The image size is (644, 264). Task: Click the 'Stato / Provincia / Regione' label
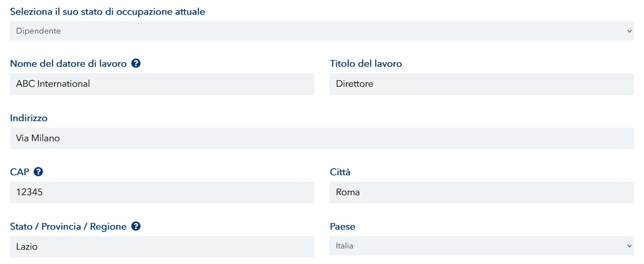coord(68,227)
